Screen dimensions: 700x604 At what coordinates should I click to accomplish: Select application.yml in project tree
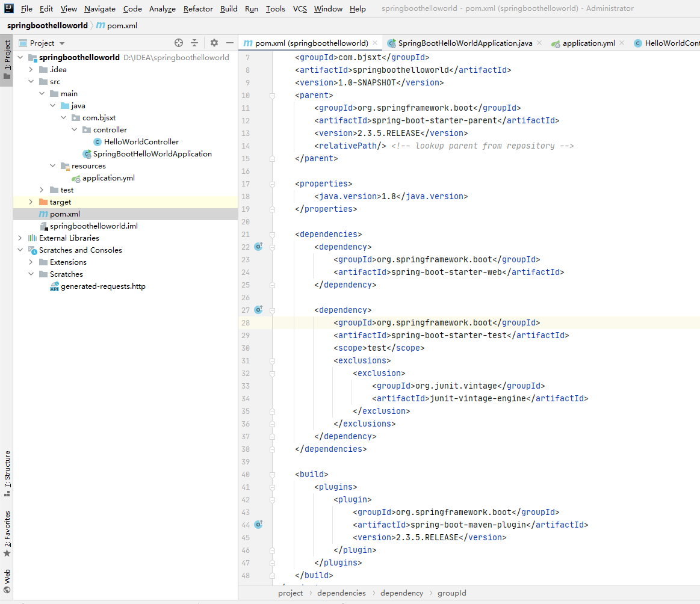pyautogui.click(x=108, y=178)
